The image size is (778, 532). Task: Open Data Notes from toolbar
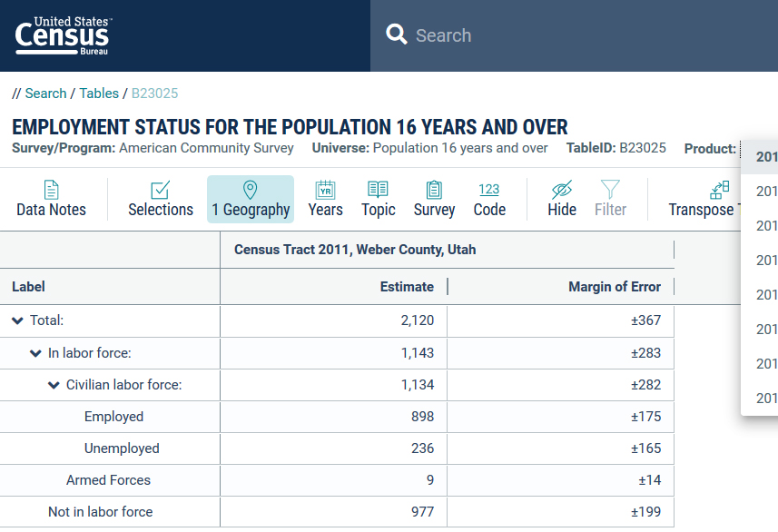click(52, 199)
